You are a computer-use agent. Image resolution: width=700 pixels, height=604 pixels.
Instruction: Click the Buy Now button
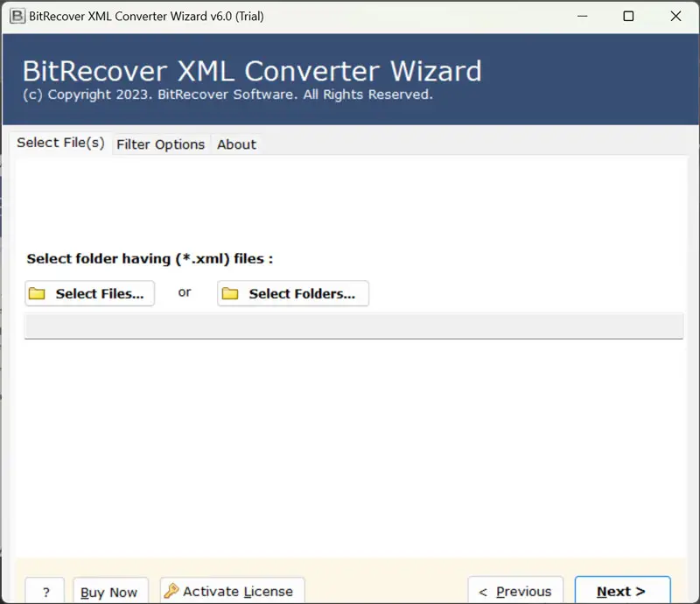110,591
